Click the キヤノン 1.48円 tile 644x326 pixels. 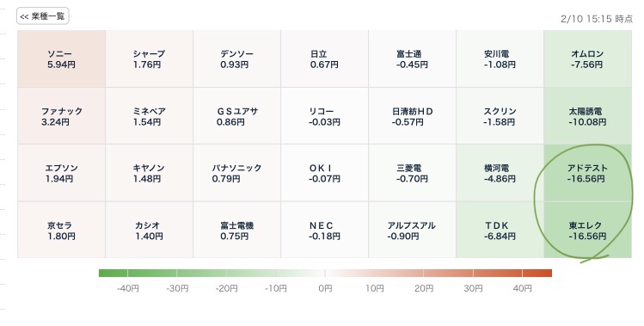[x=149, y=173]
